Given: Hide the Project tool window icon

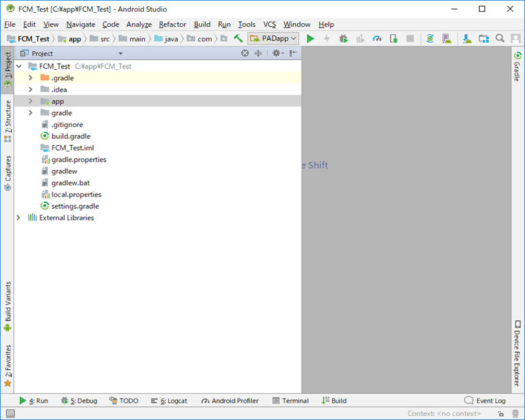Looking at the screenshot, I should click(x=293, y=53).
